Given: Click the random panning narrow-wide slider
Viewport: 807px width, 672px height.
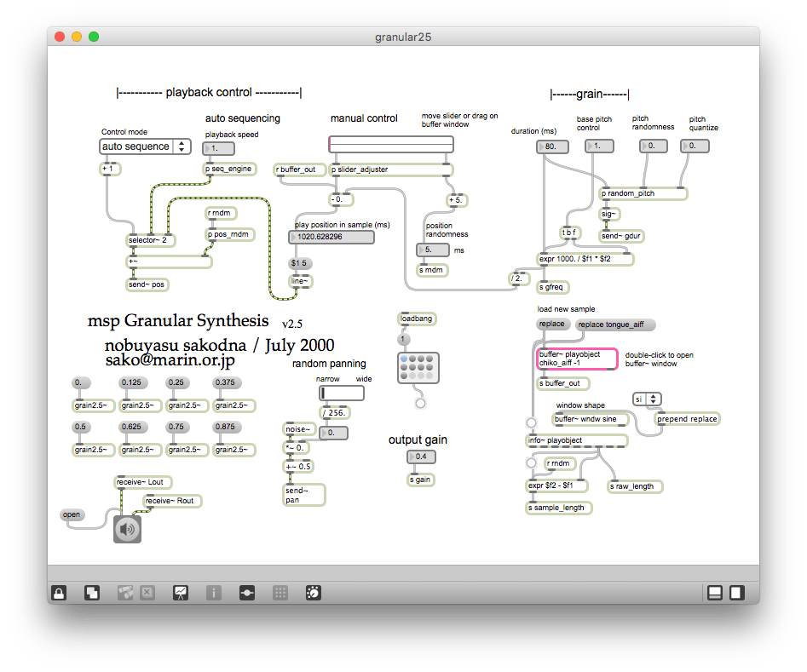Looking at the screenshot, I should point(341,393).
